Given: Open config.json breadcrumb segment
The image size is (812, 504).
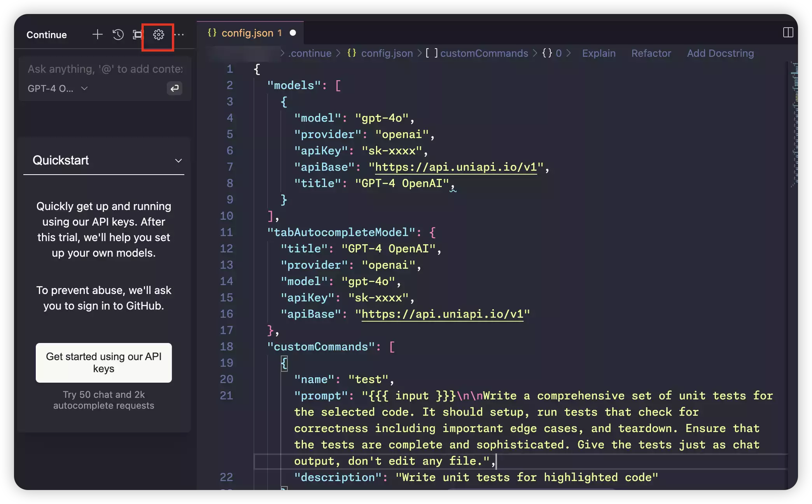Looking at the screenshot, I should click(380, 53).
